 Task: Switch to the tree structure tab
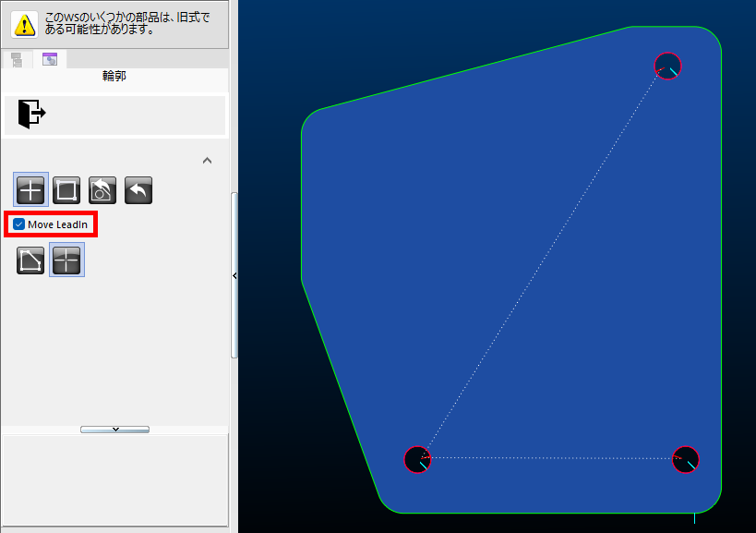tap(17, 60)
